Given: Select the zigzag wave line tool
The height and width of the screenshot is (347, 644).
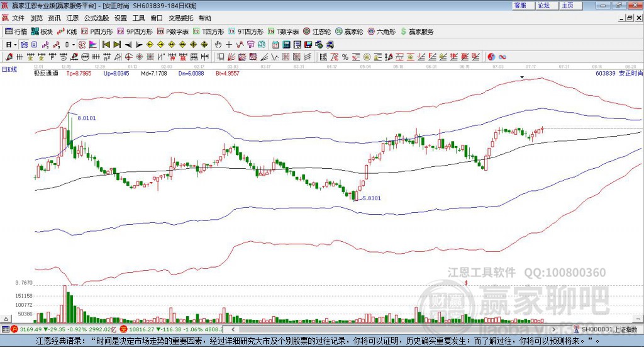Looking at the screenshot, I should pyautogui.click(x=275, y=57).
